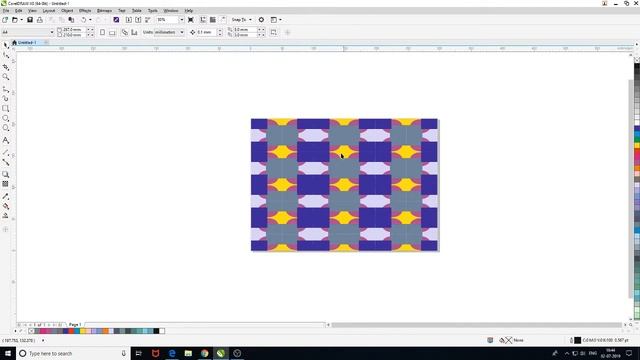Select the Shape tool
The image size is (640, 360).
[6, 56]
